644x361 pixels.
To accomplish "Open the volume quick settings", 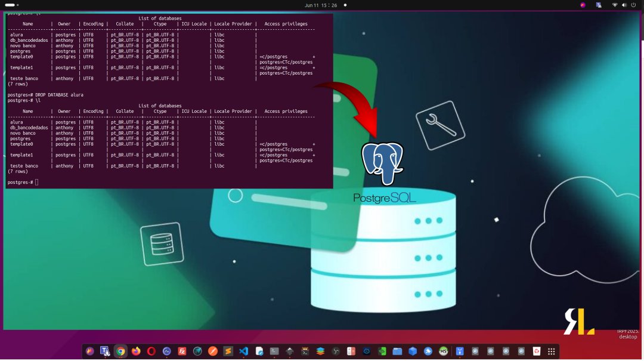I will [624, 4].
